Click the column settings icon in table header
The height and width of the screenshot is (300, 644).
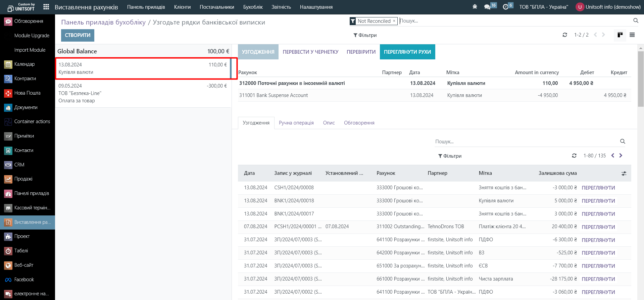click(x=624, y=173)
